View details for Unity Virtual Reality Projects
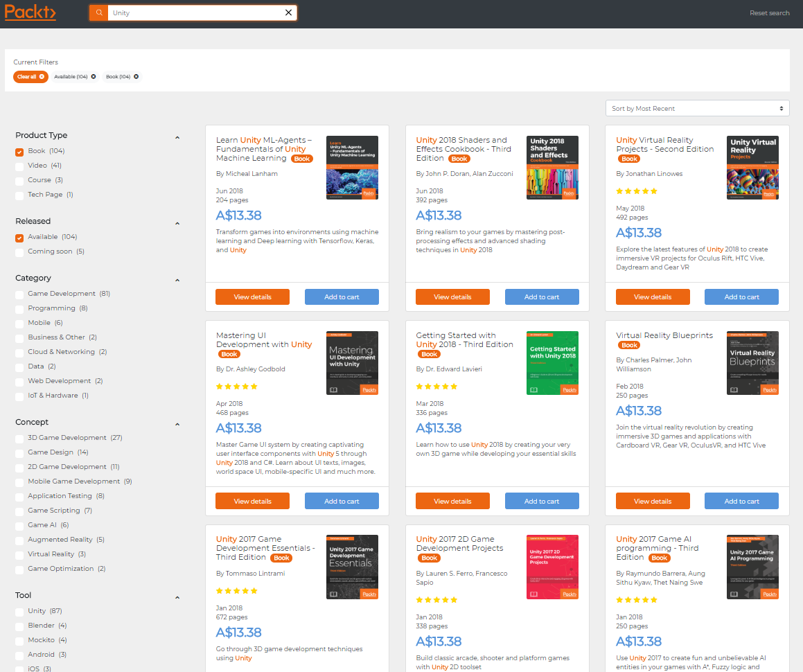 (653, 297)
